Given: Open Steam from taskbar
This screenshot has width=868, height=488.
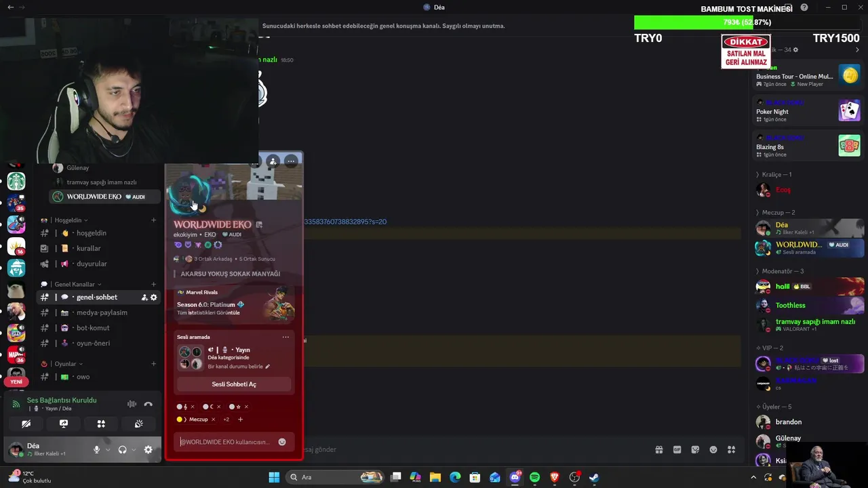Looking at the screenshot, I should [x=594, y=477].
